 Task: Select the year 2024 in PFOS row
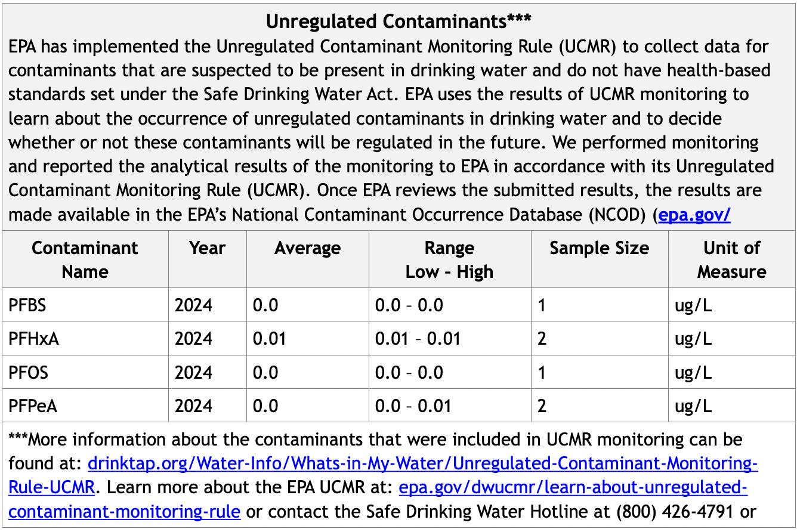(193, 373)
